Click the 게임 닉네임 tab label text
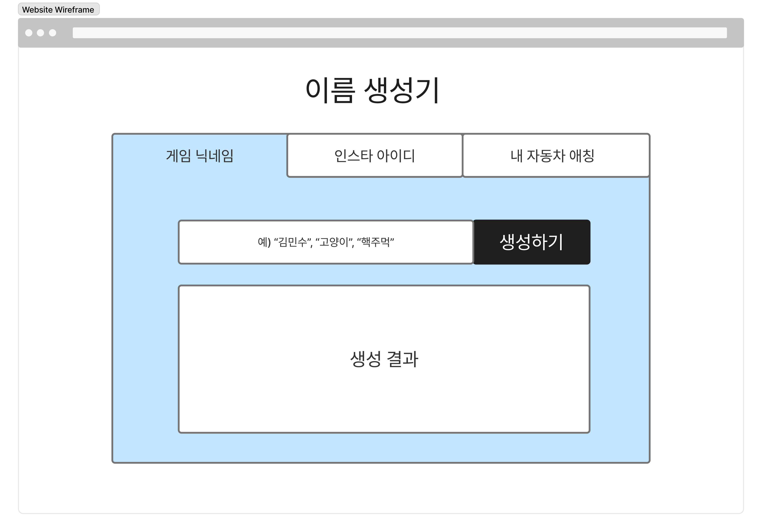Viewport: 762px width, 532px height. point(199,156)
